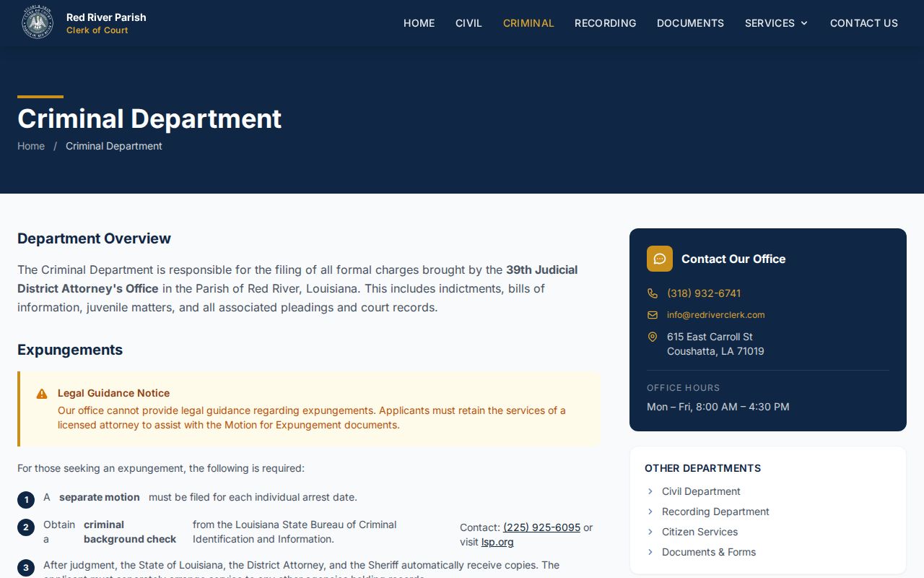
Task: Dial the (225) 925-6095 contact link
Action: (x=541, y=527)
